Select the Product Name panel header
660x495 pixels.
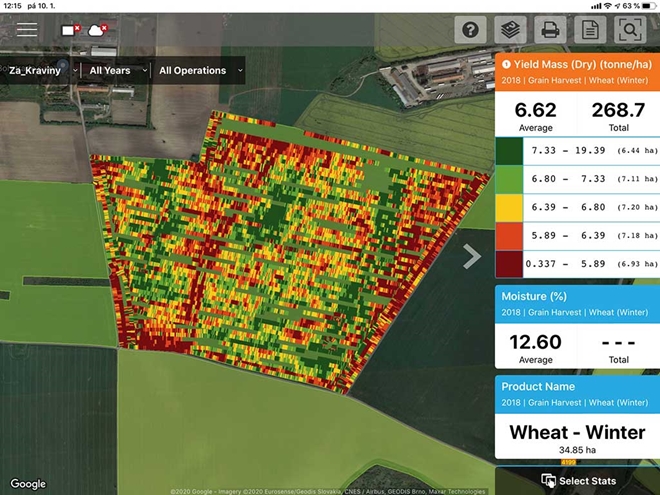coord(577,394)
